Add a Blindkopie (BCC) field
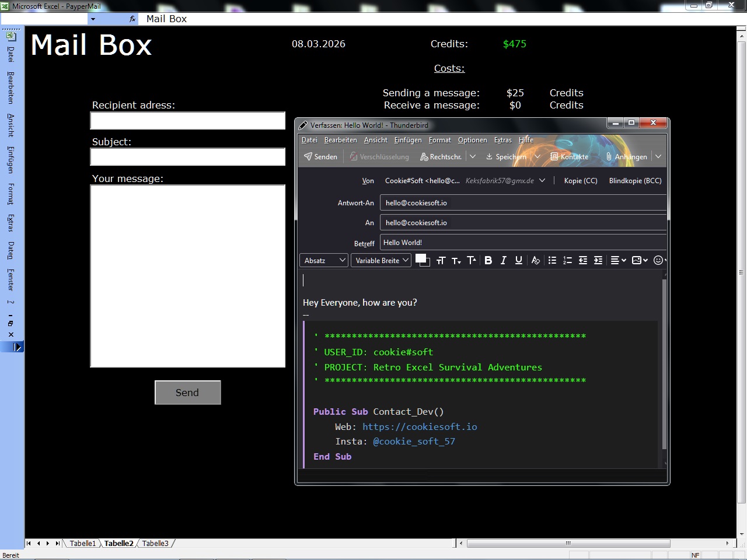This screenshot has width=747, height=560. [x=635, y=181]
